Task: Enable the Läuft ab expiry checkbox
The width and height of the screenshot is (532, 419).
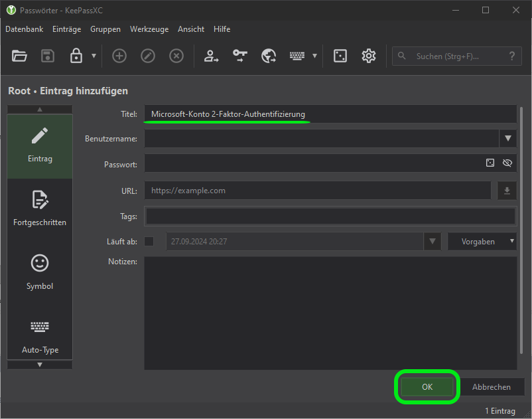Action: click(149, 242)
